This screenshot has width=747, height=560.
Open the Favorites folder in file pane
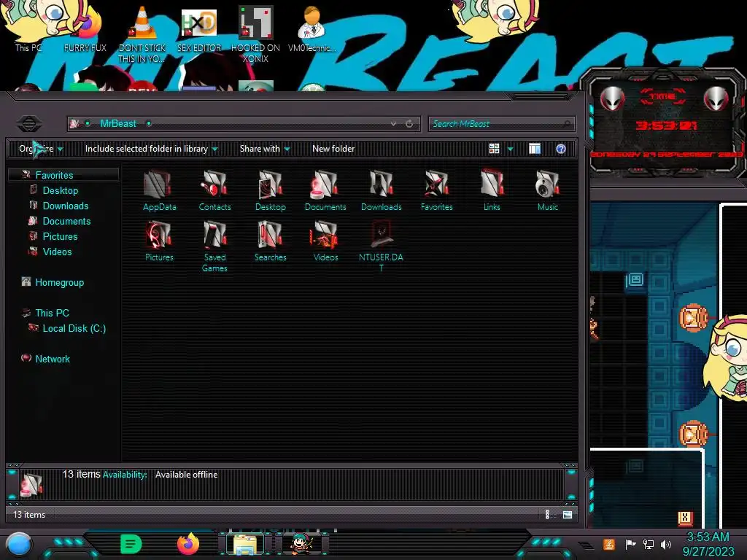[436, 191]
